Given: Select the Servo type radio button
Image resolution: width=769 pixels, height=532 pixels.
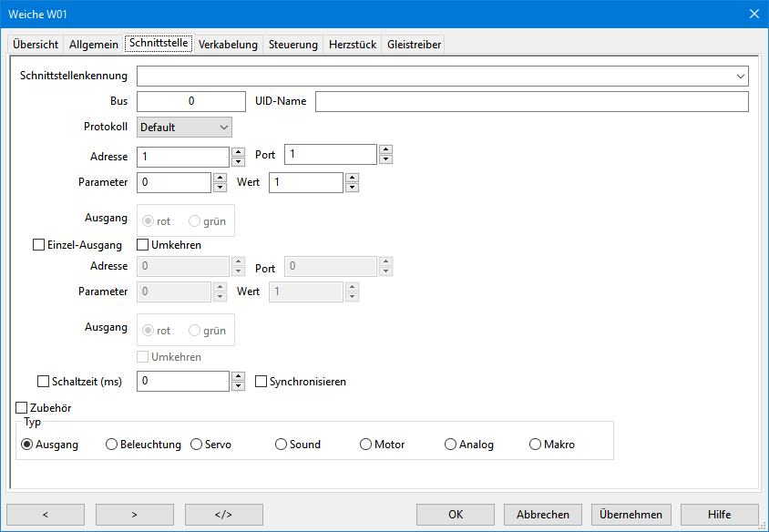Looking at the screenshot, I should pos(197,445).
